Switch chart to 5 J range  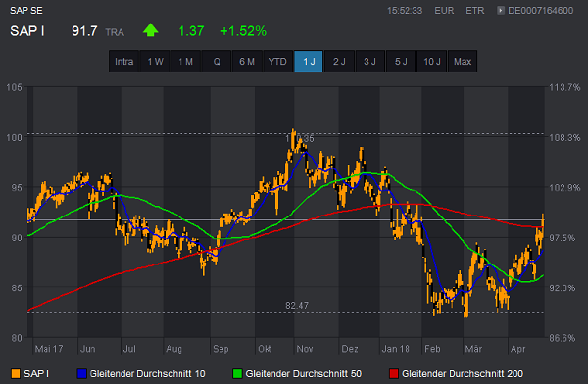pos(401,61)
